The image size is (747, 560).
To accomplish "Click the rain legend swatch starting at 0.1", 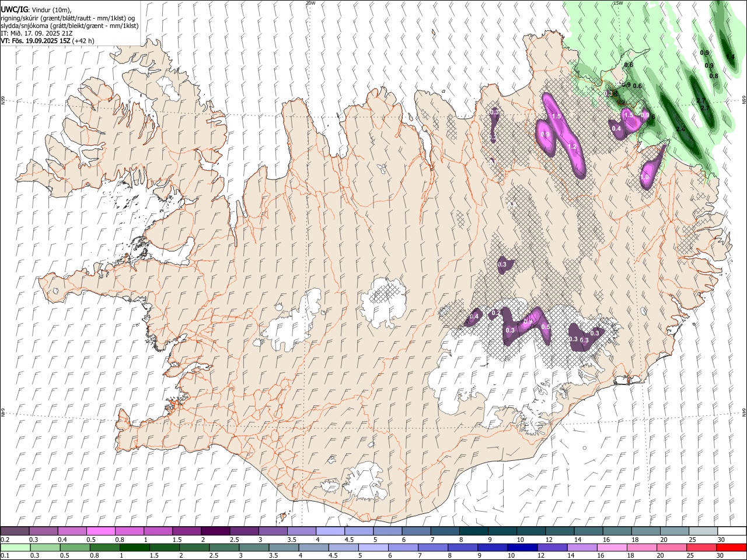I will [x=15, y=548].
